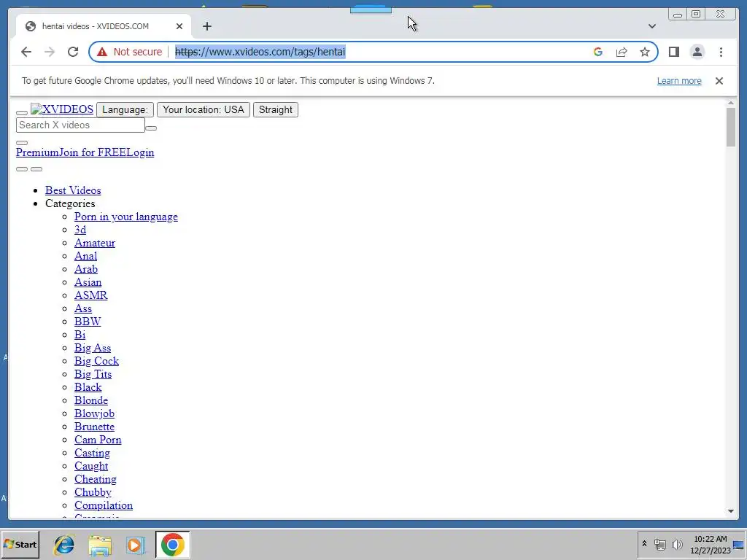Click the network icon in system tray
The width and height of the screenshot is (747, 560).
click(659, 544)
